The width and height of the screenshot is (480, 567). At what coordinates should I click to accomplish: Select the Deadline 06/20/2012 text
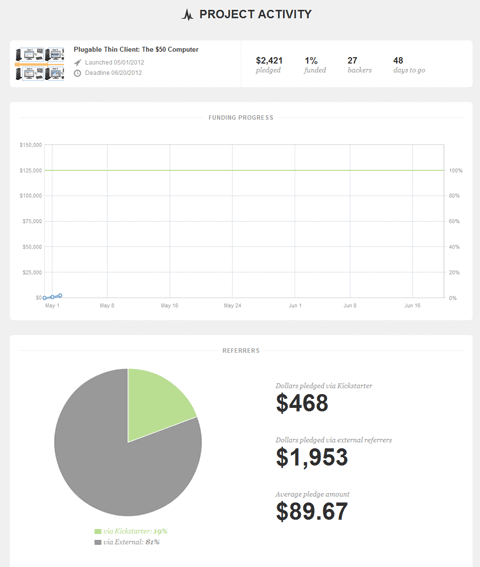pyautogui.click(x=113, y=73)
